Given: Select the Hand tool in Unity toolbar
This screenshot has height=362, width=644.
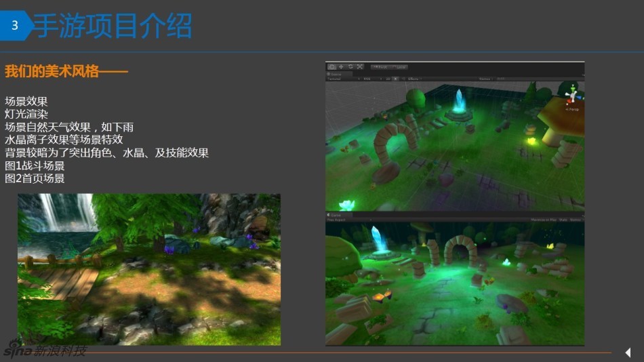Looking at the screenshot, I should click(x=332, y=66).
